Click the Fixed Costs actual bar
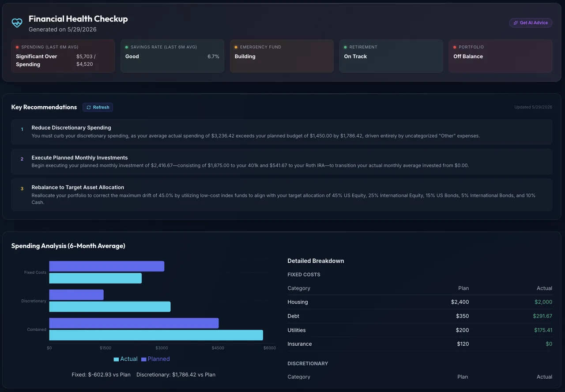This screenshot has width=565, height=392. tap(95, 278)
